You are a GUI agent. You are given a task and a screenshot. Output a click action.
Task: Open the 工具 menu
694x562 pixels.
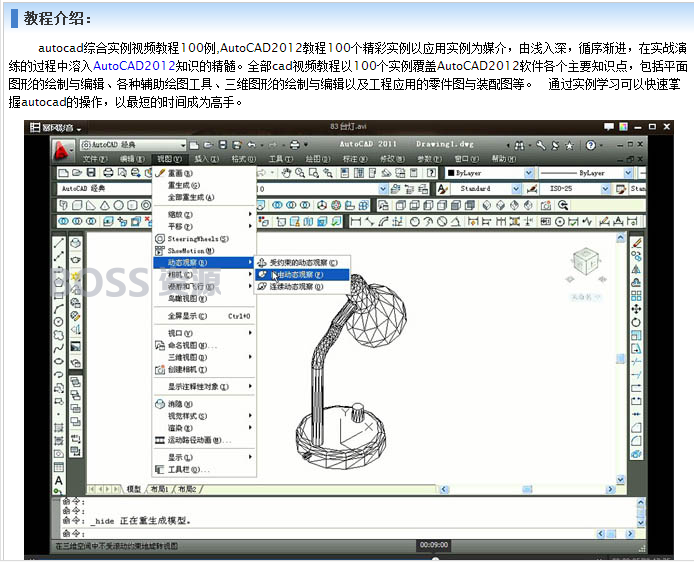point(281,158)
